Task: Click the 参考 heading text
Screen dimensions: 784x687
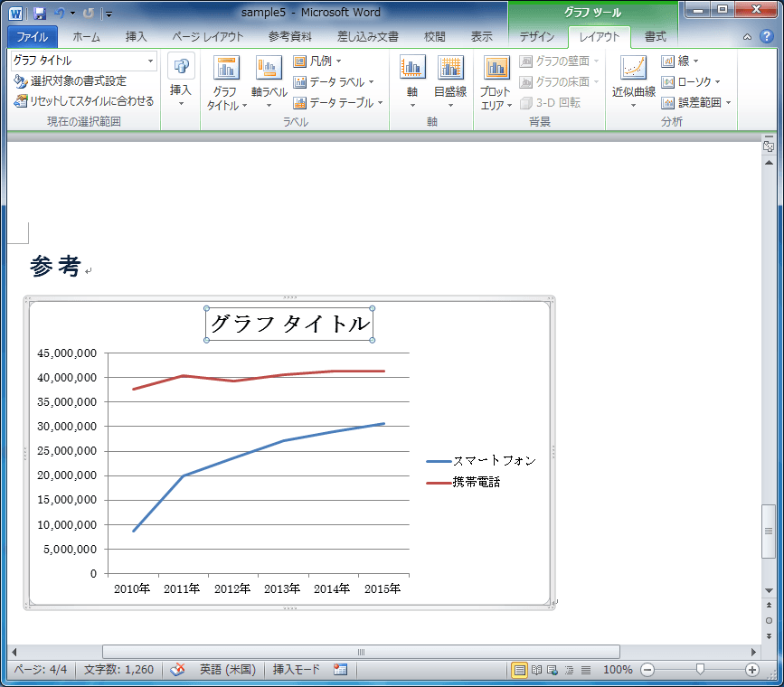Action: coord(55,266)
